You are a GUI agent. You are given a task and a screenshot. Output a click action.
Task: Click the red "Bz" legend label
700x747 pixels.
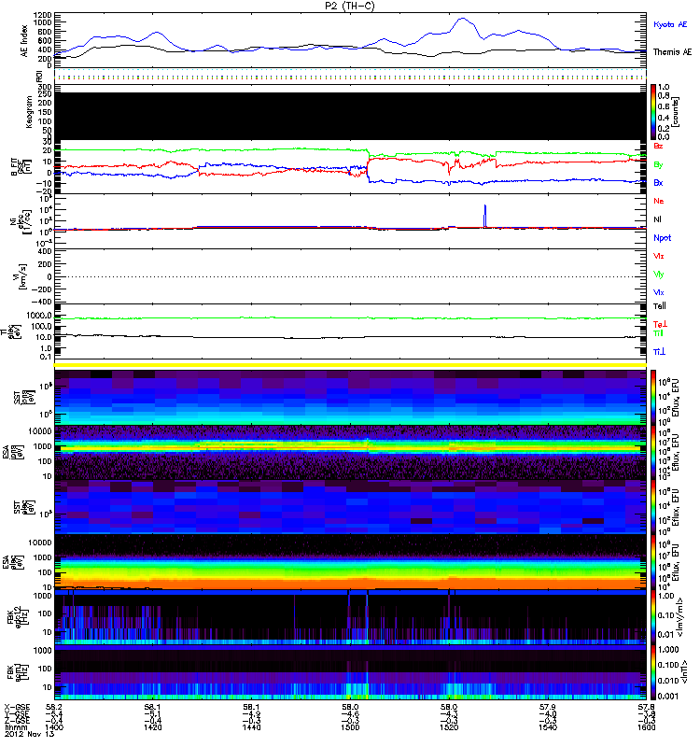(658, 146)
